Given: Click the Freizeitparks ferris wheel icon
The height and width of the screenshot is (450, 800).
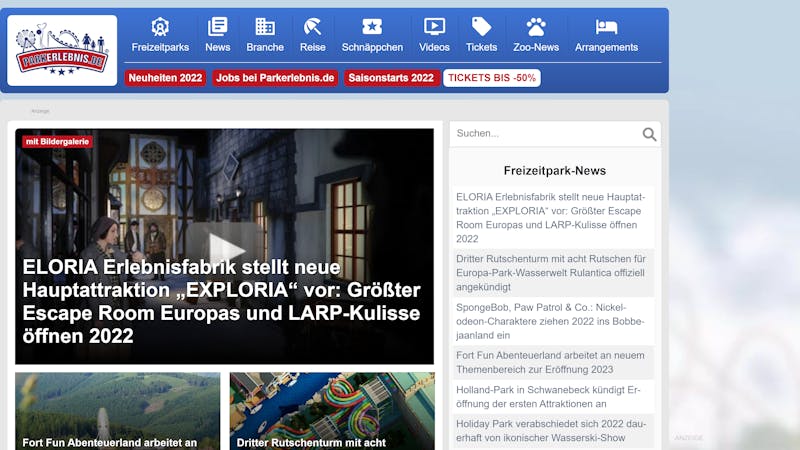Looking at the screenshot, I should [160, 27].
